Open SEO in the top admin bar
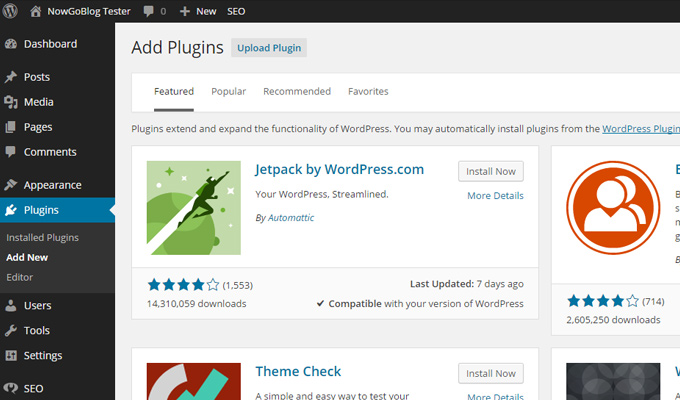The image size is (680, 400). (236, 11)
